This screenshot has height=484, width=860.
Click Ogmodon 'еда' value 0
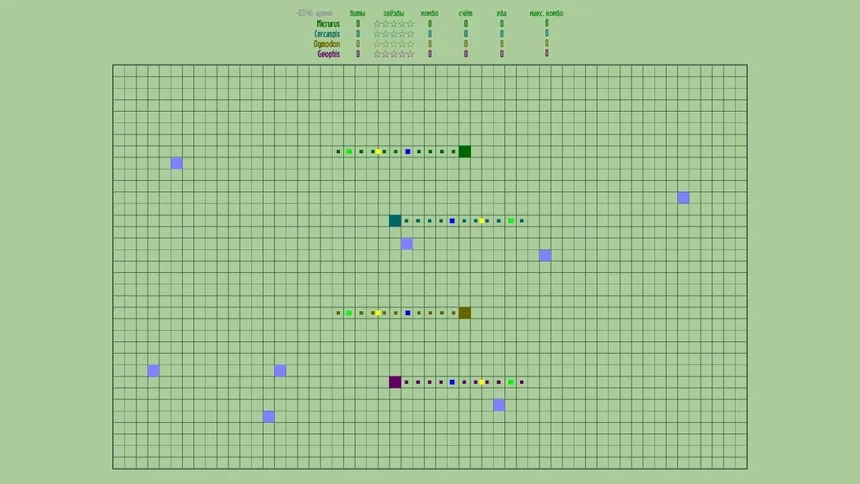pyautogui.click(x=501, y=44)
